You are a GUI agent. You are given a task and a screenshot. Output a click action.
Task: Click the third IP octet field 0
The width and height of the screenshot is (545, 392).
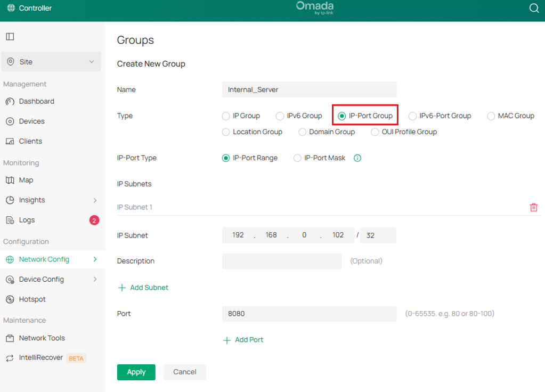pyautogui.click(x=304, y=235)
